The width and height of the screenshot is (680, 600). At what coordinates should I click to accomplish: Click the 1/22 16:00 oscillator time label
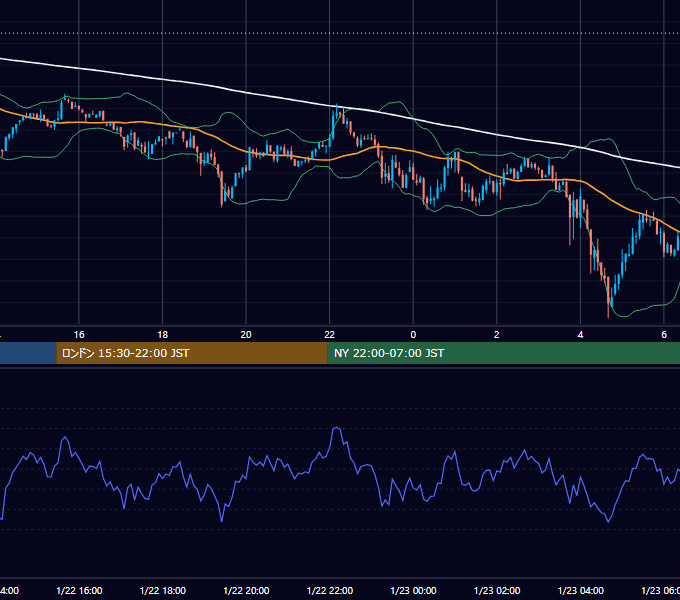coord(79,590)
